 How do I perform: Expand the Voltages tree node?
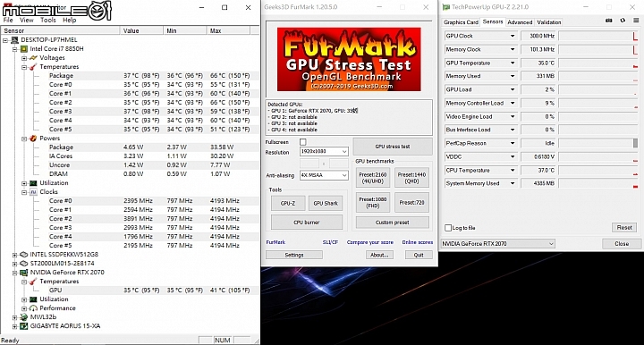click(x=24, y=58)
